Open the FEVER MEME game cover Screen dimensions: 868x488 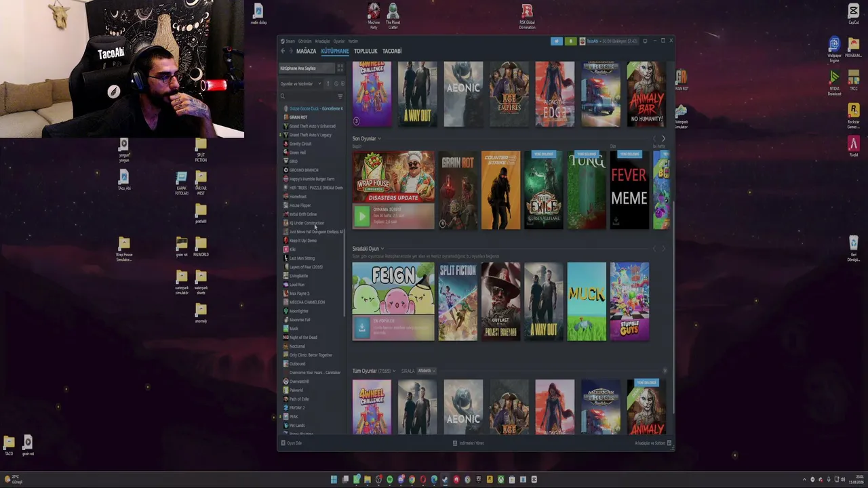[x=629, y=190]
